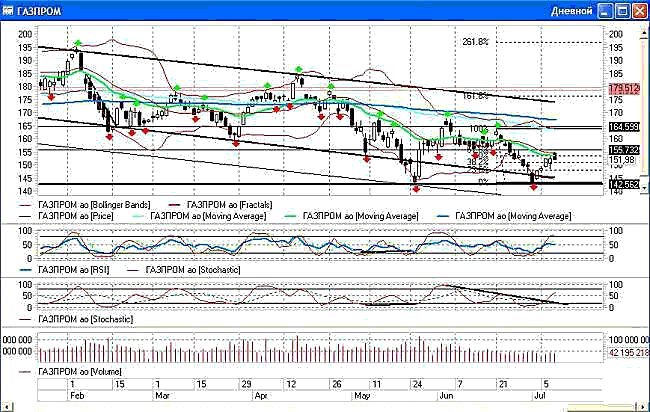Click the chart icon in the title bar
This screenshot has height=412, width=650.
pos(7,11)
